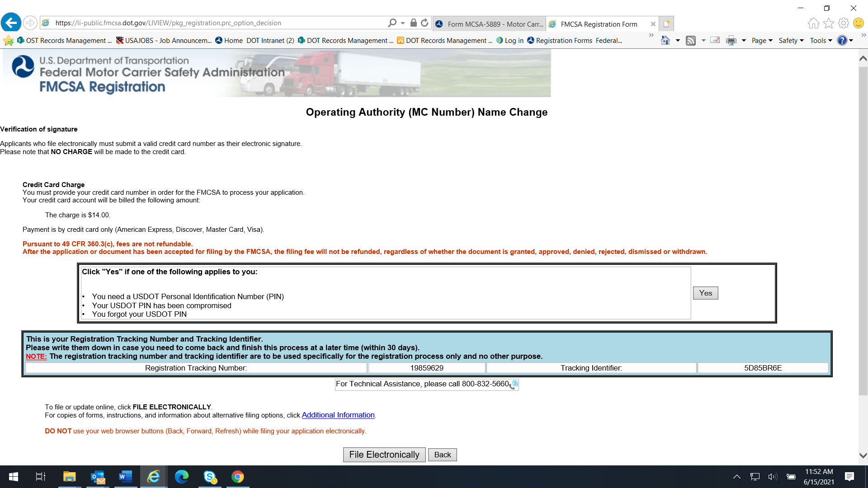Click the search magnifier in address bar
The image size is (868, 488).
(392, 23)
